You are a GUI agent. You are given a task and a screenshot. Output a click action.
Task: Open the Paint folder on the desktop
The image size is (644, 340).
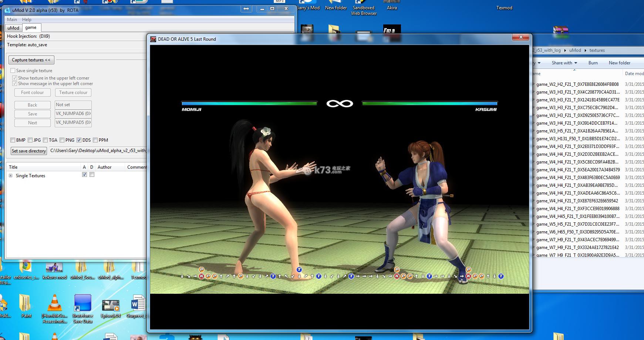pyautogui.click(x=26, y=306)
